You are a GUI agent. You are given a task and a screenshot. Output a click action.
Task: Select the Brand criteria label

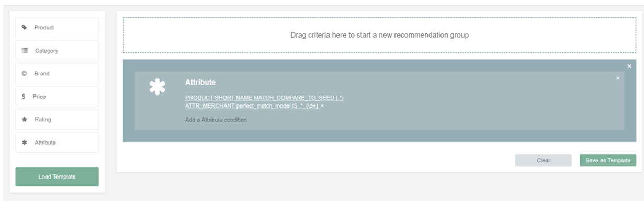[x=42, y=74]
